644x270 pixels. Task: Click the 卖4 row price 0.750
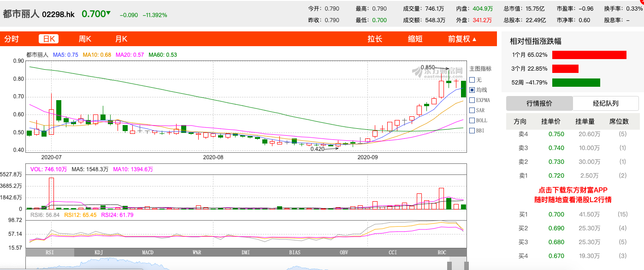pos(556,134)
